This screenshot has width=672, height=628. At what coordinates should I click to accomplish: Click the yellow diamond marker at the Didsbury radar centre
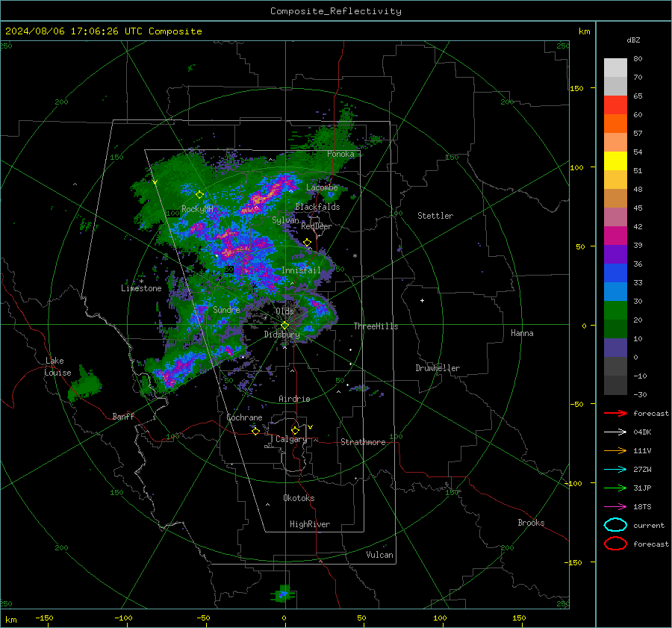click(284, 326)
